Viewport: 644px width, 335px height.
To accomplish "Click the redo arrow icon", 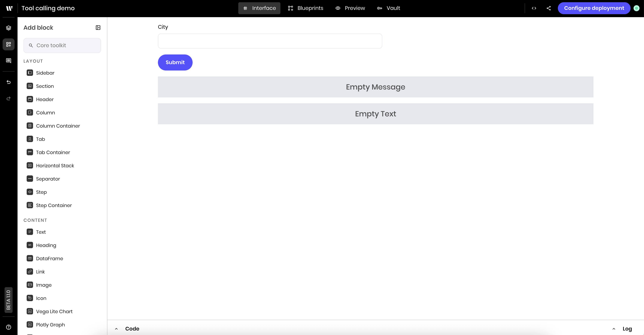I will tap(9, 98).
